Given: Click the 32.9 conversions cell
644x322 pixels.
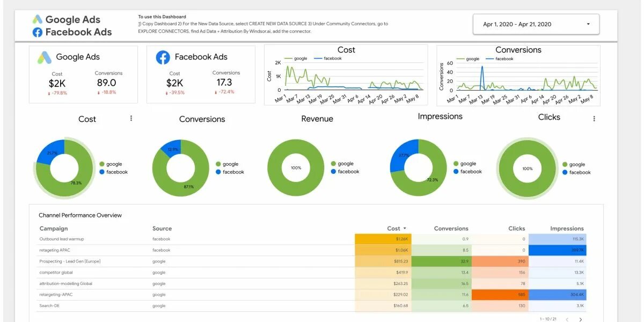Looking at the screenshot, I should tap(442, 261).
